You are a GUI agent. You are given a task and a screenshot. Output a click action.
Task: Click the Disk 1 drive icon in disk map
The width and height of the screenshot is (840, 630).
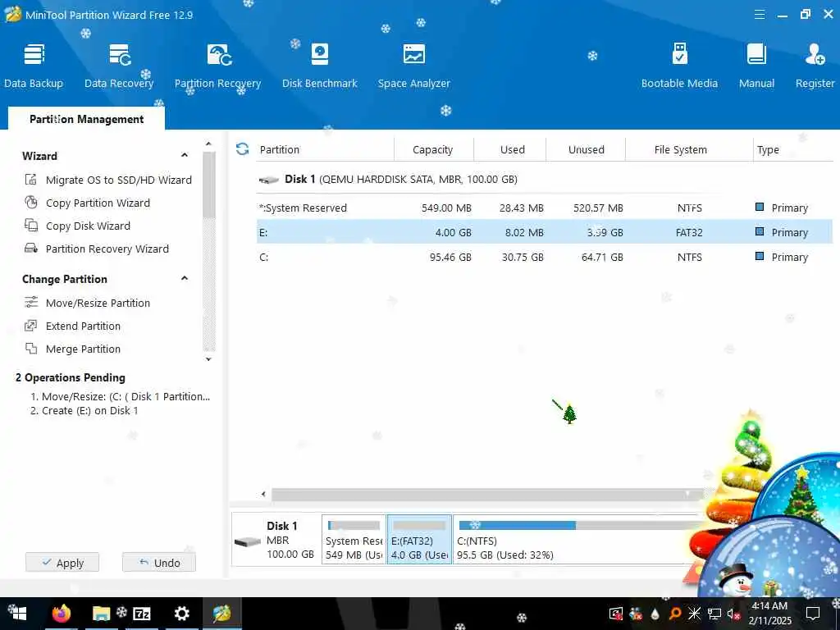248,542
